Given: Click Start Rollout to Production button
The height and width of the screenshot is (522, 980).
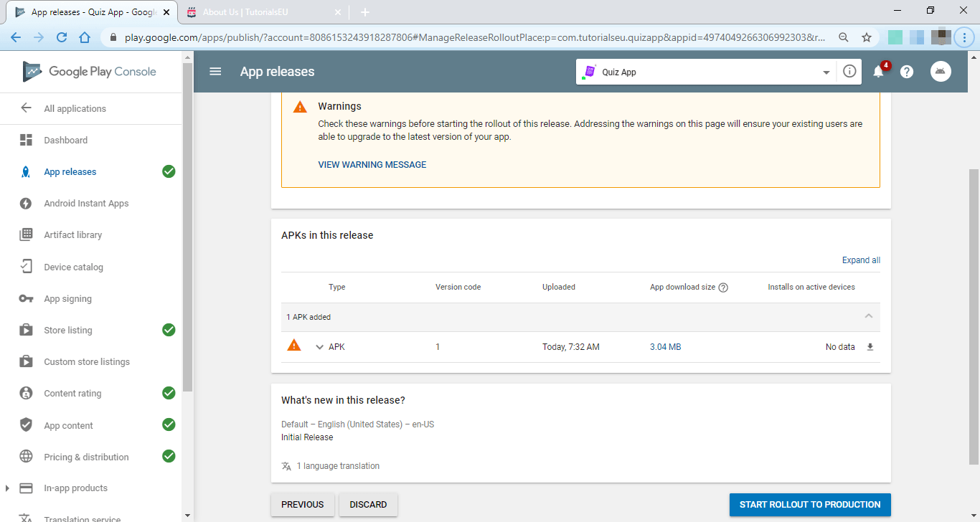Looking at the screenshot, I should pos(810,505).
